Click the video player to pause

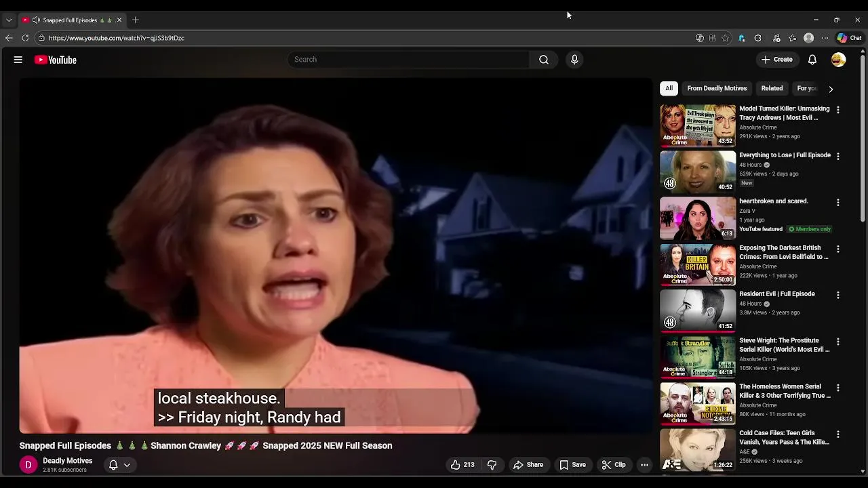(x=336, y=256)
